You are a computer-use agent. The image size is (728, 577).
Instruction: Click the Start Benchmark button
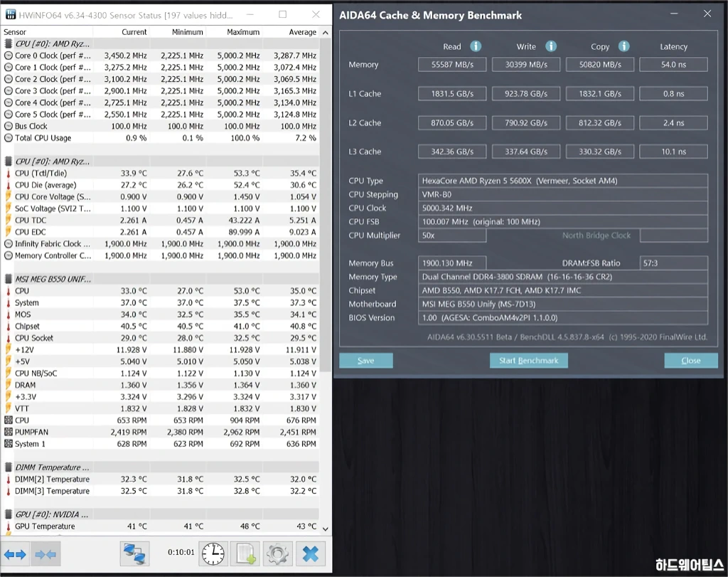pyautogui.click(x=528, y=361)
